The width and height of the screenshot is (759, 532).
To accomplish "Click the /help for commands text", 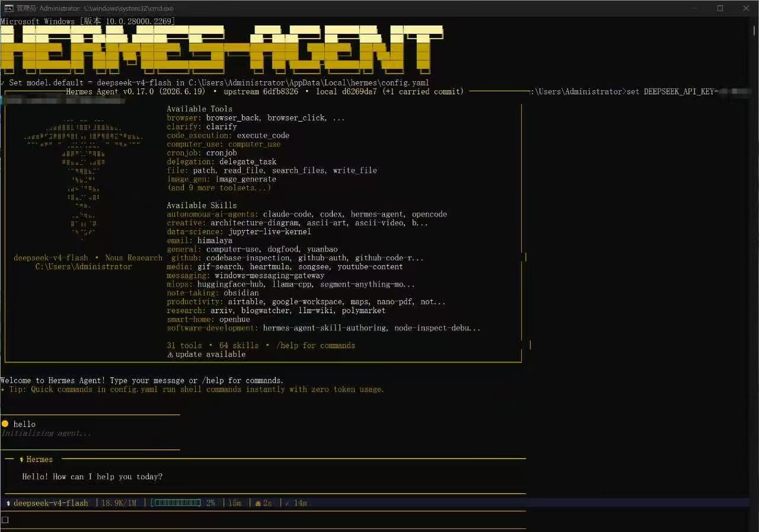I will pos(315,346).
